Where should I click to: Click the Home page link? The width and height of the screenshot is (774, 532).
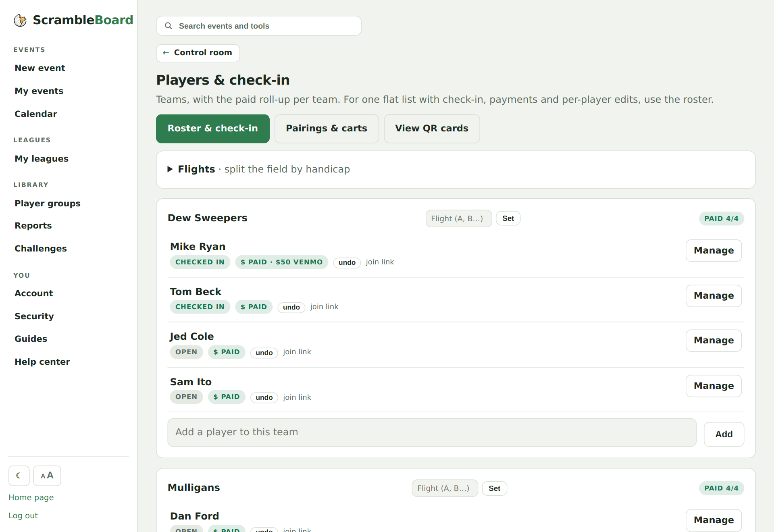[x=31, y=497]
